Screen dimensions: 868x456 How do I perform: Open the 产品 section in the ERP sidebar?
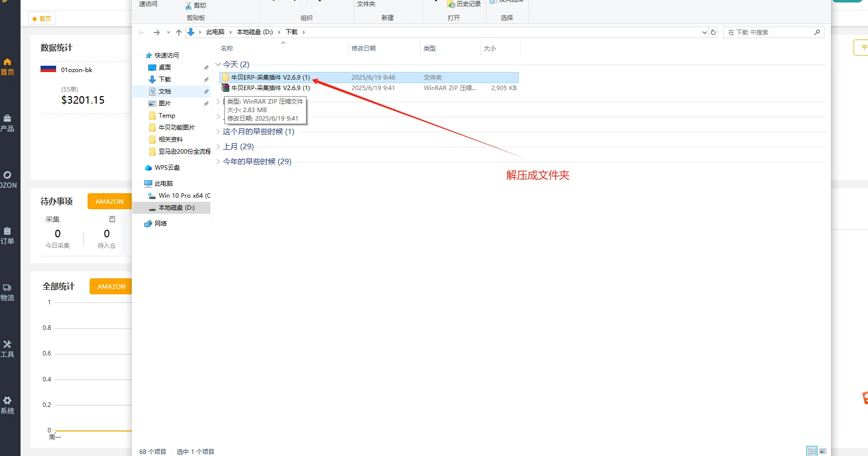7,123
